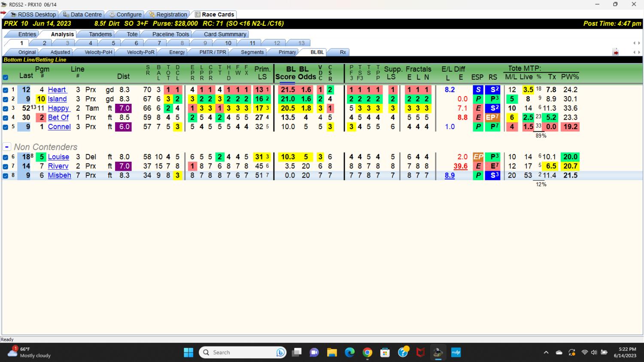Open the Paceline Tools tab
This screenshot has height=362, width=644.
tap(170, 34)
